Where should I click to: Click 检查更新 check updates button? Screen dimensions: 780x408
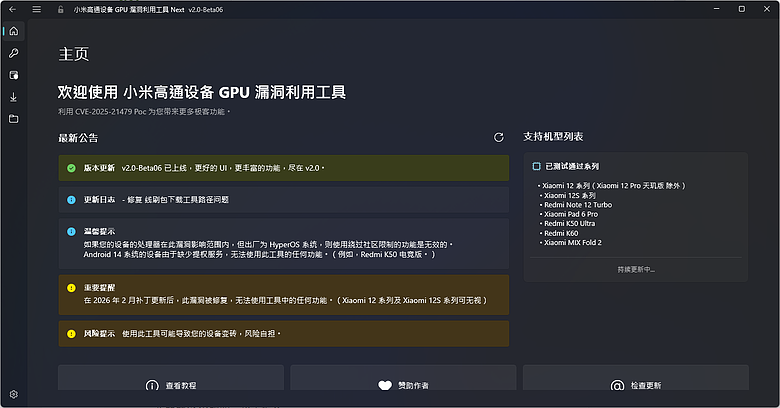[636, 378]
